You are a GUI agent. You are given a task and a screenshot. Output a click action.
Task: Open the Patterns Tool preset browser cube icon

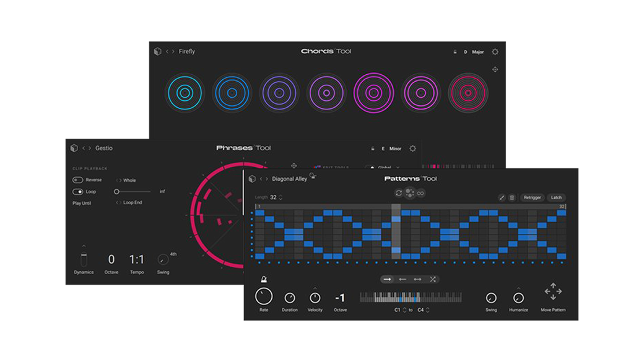click(252, 179)
